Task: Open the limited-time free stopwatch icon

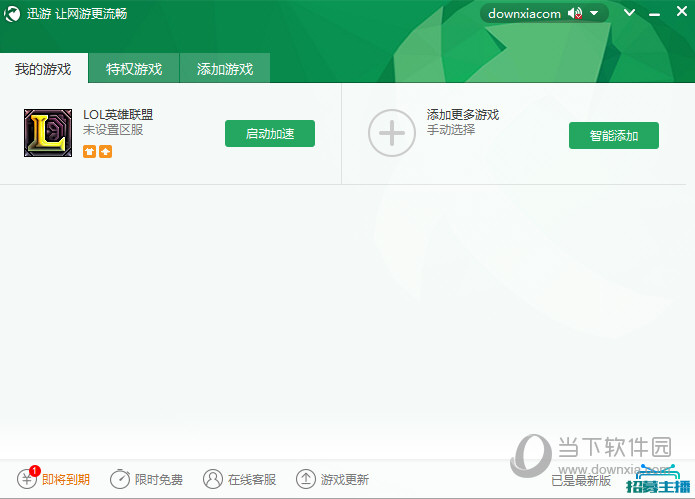Action: [120, 479]
